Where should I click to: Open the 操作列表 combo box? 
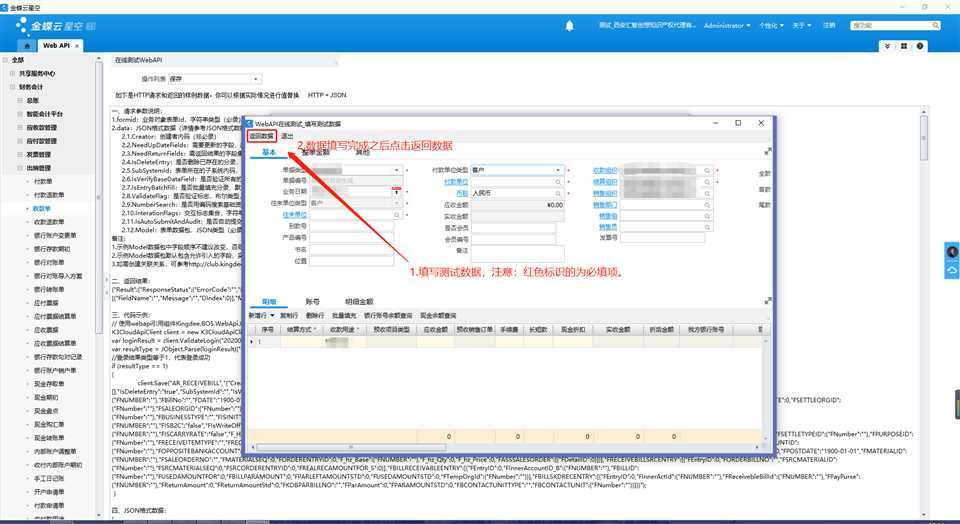[x=214, y=79]
